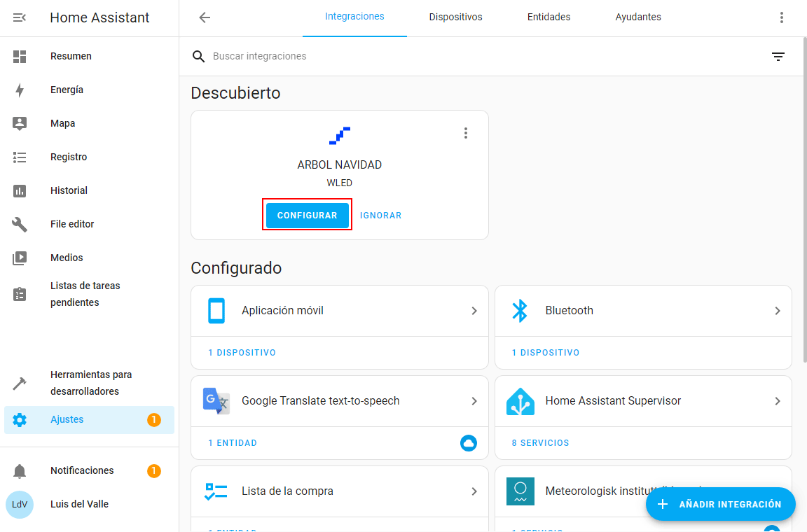Select the Registro list icon

20,157
